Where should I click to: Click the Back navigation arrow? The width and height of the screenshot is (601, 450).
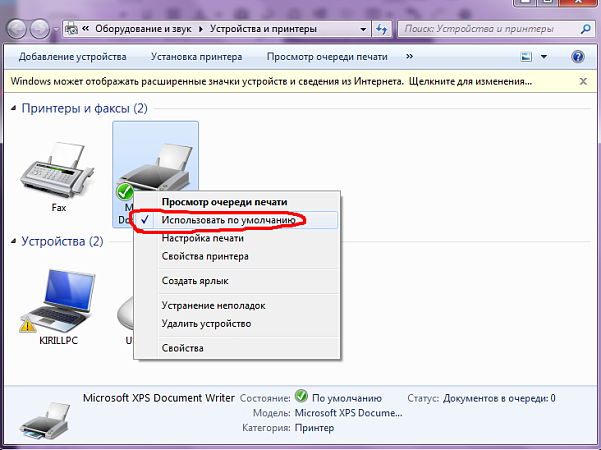point(16,29)
